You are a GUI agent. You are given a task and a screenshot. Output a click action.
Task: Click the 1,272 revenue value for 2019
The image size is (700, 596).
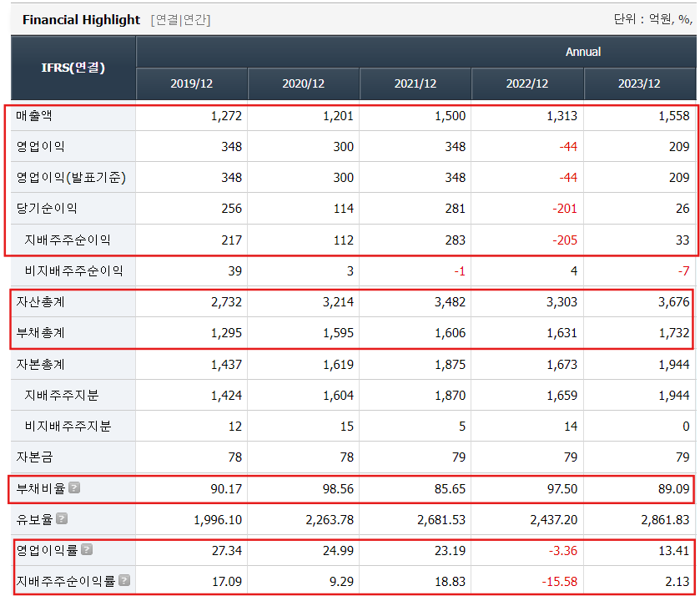tap(226, 116)
